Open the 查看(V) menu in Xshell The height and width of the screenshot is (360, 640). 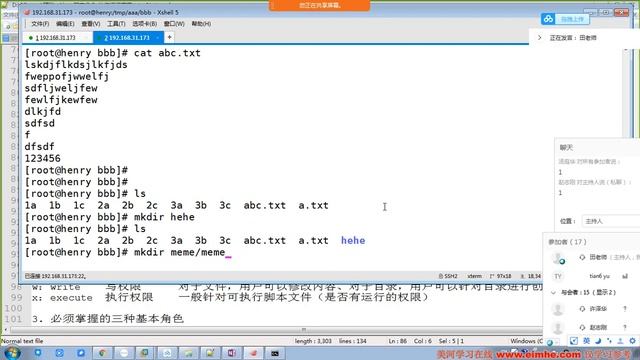91,24
